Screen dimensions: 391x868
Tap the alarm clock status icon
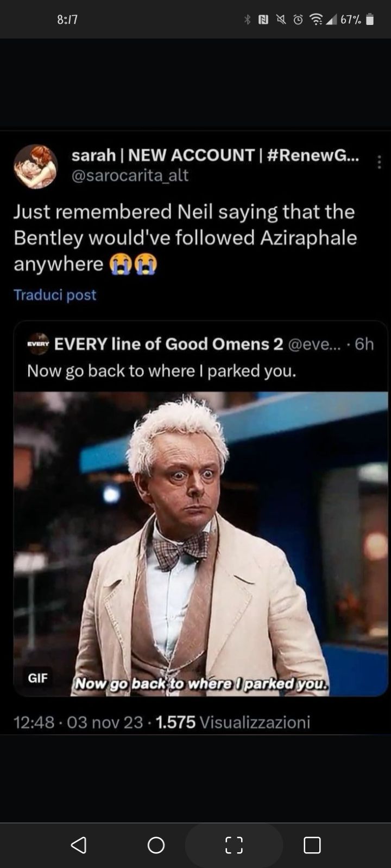[298, 20]
